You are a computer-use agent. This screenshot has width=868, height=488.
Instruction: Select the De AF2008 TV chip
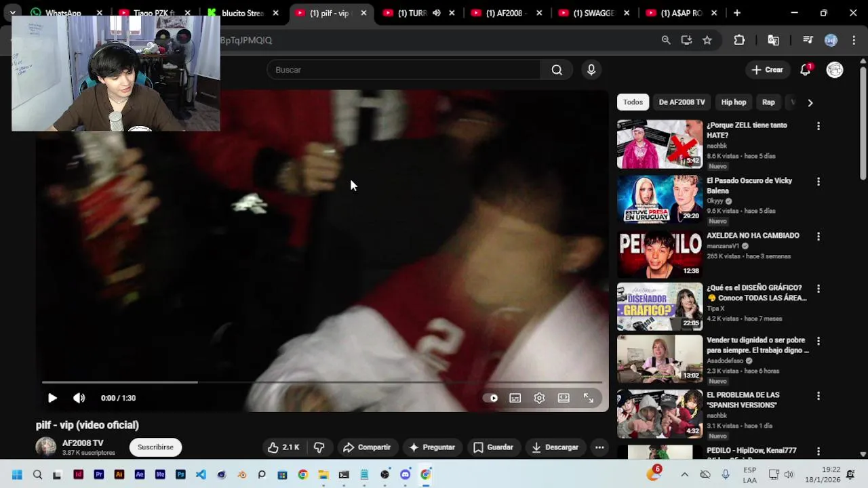(682, 102)
